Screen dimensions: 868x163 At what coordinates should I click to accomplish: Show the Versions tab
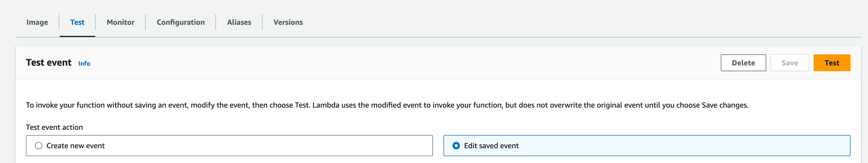[288, 22]
